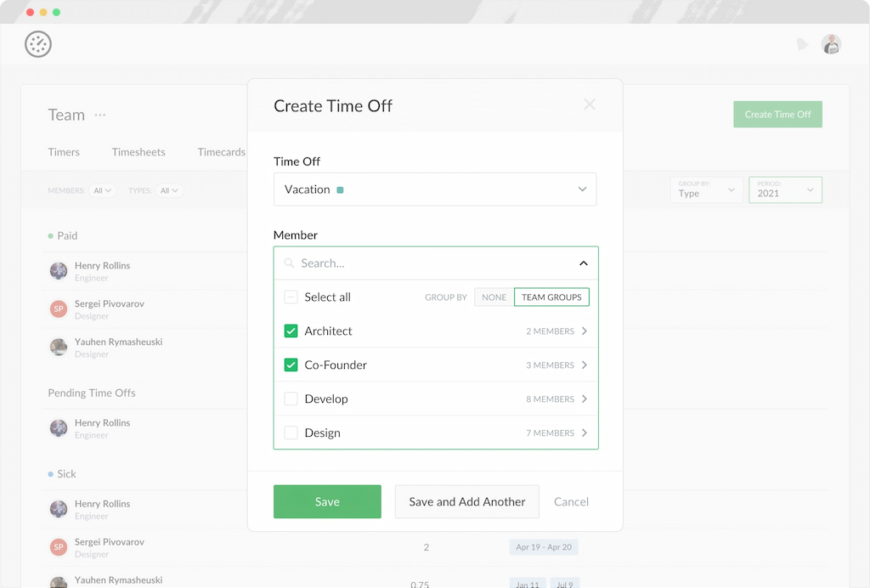Viewport: 870px width, 588px height.
Task: Switch to the Timesheets tab
Action: tap(138, 151)
